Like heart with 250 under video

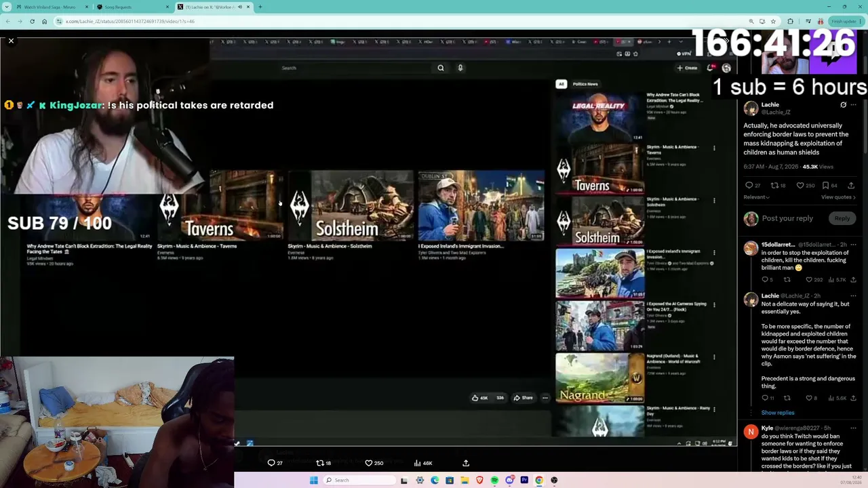pos(369,463)
